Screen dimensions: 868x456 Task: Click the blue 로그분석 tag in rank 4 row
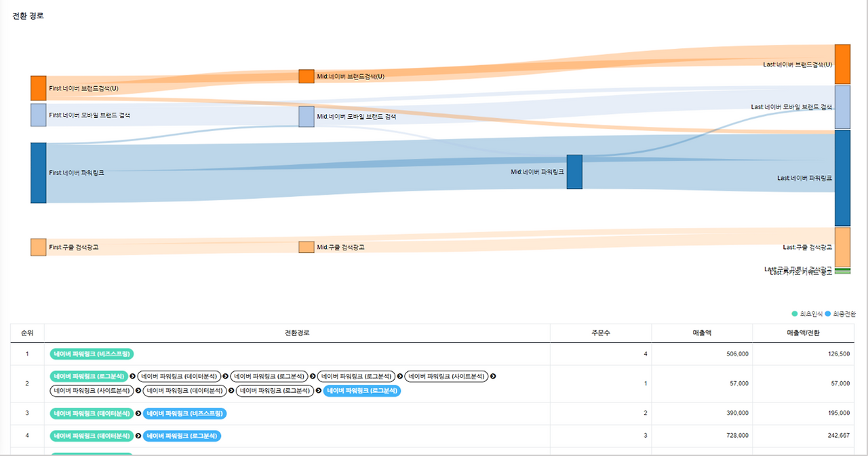182,436
